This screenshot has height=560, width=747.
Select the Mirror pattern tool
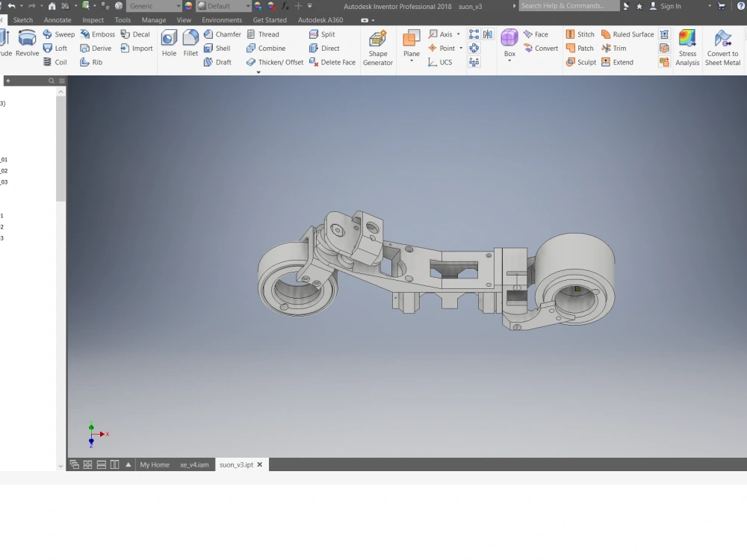pyautogui.click(x=488, y=34)
